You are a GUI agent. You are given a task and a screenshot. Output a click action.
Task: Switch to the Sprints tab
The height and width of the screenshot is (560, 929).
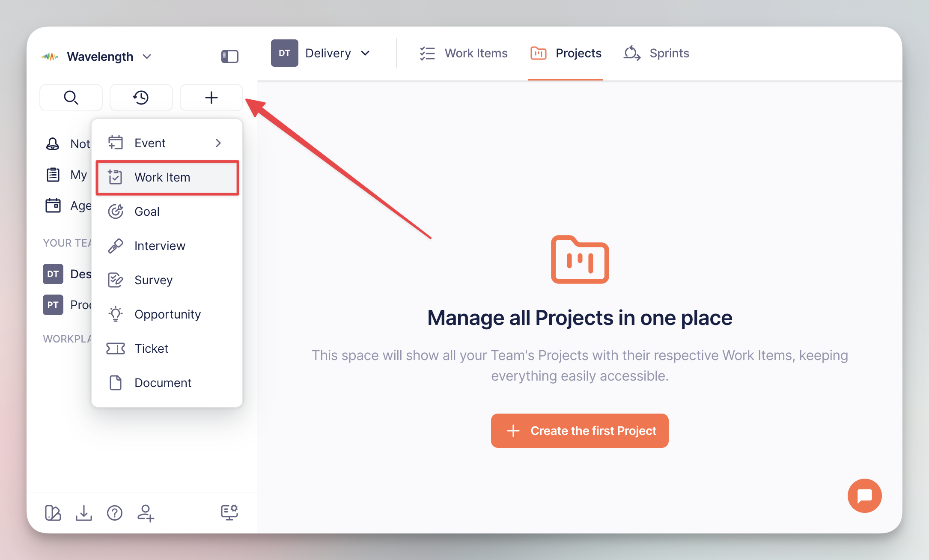tap(656, 53)
